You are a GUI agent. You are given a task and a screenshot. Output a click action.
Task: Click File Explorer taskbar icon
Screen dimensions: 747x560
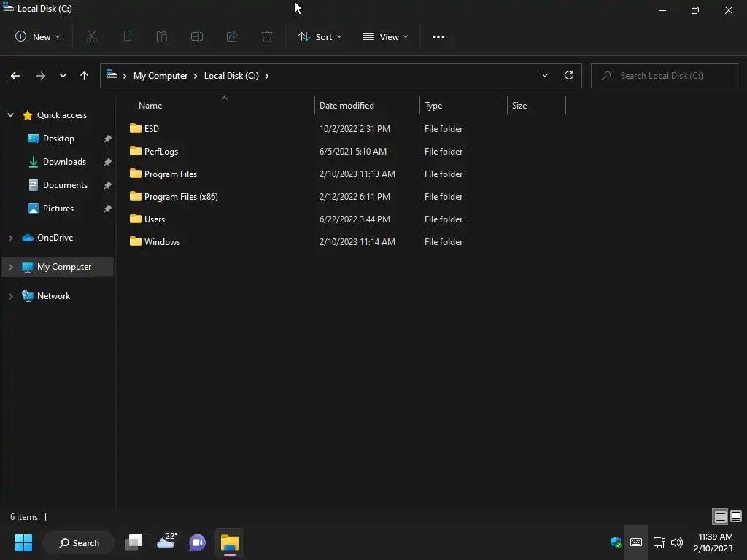tap(230, 542)
